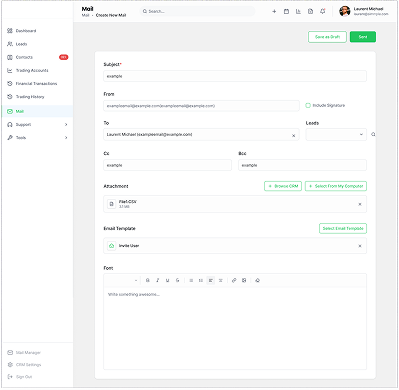Insert a numbered list in editor
The image size is (399, 390).
(x=201, y=280)
